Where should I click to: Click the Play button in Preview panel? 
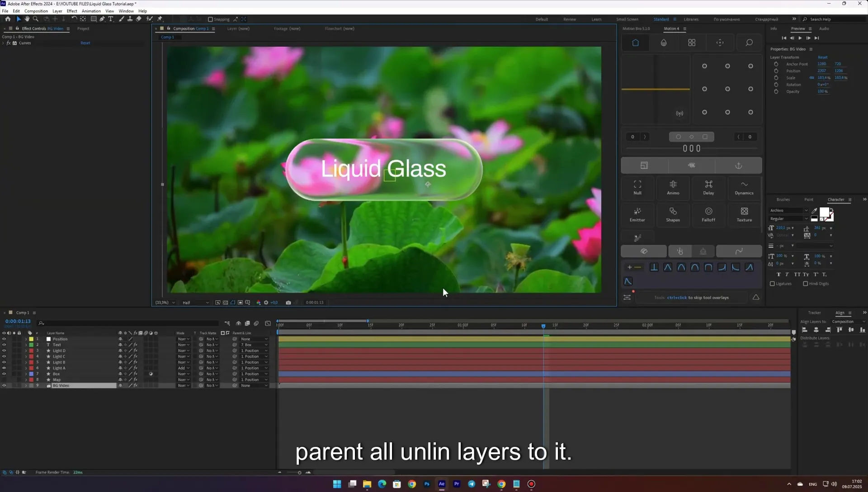[x=800, y=38]
